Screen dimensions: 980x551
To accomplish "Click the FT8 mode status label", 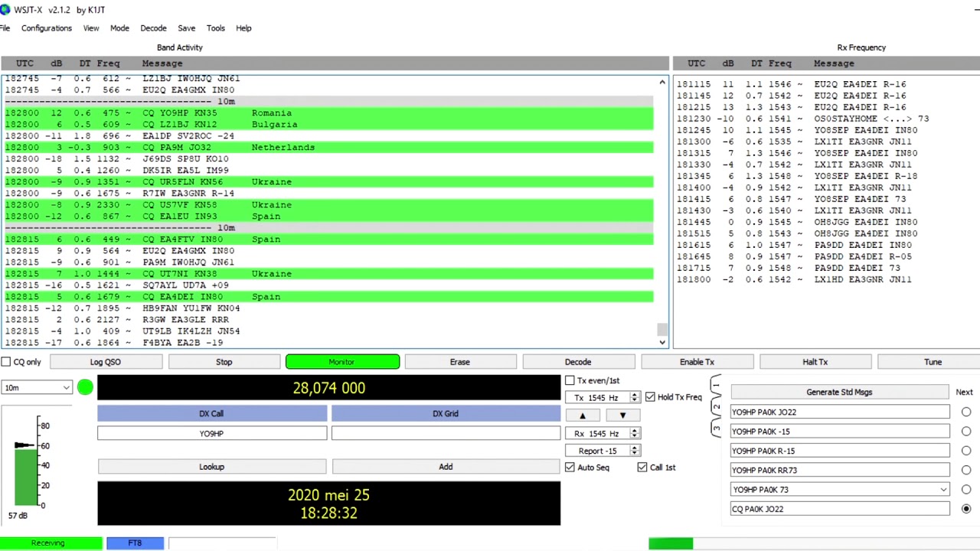I will [135, 543].
